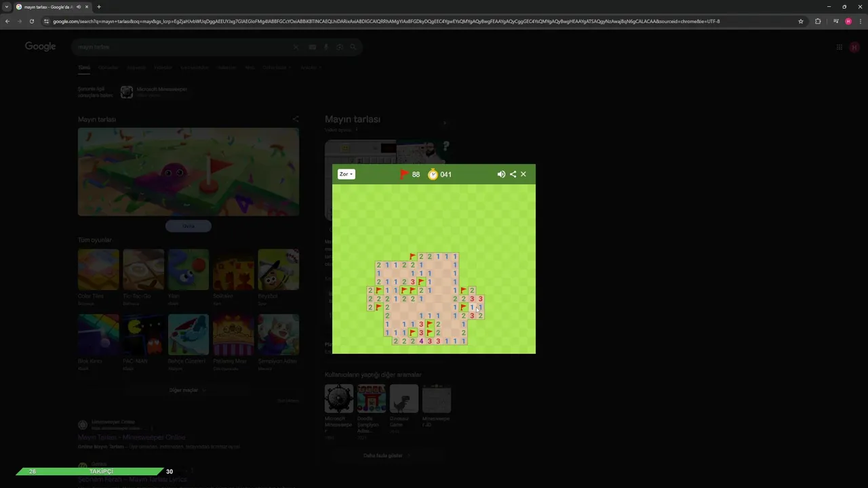
Task: Click the Daha fazla göster button
Action: click(x=387, y=455)
